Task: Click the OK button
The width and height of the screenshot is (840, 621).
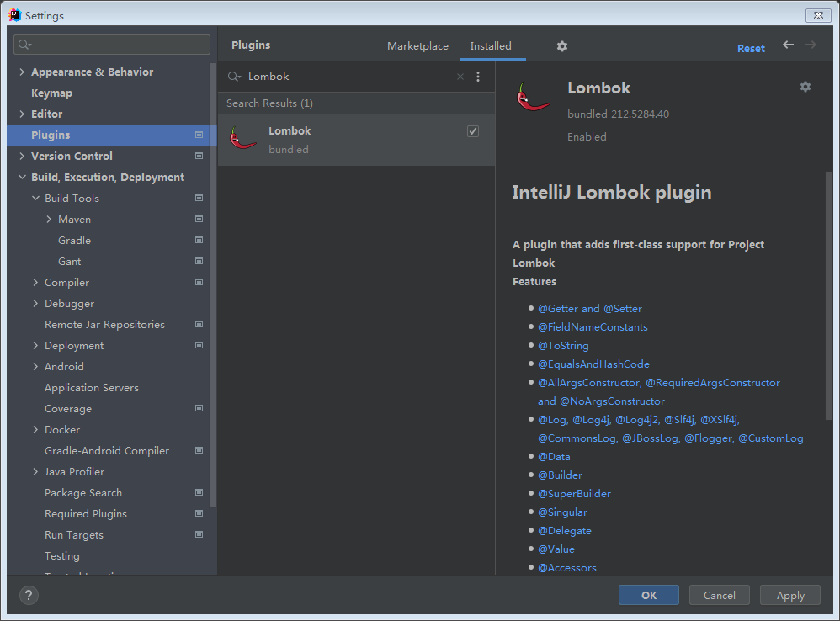Action: tap(649, 595)
